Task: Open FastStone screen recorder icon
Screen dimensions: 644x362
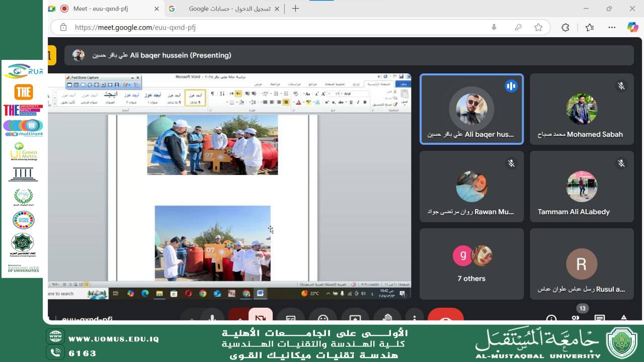Action: pyautogui.click(x=117, y=84)
